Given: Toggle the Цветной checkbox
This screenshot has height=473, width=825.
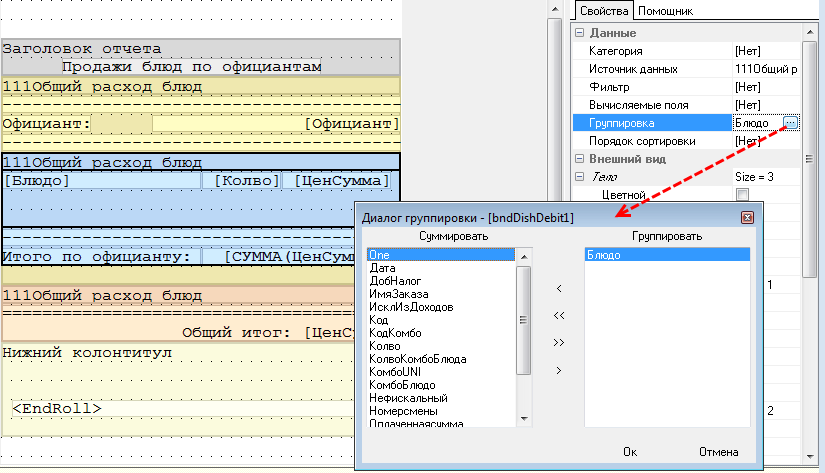Looking at the screenshot, I should (742, 194).
